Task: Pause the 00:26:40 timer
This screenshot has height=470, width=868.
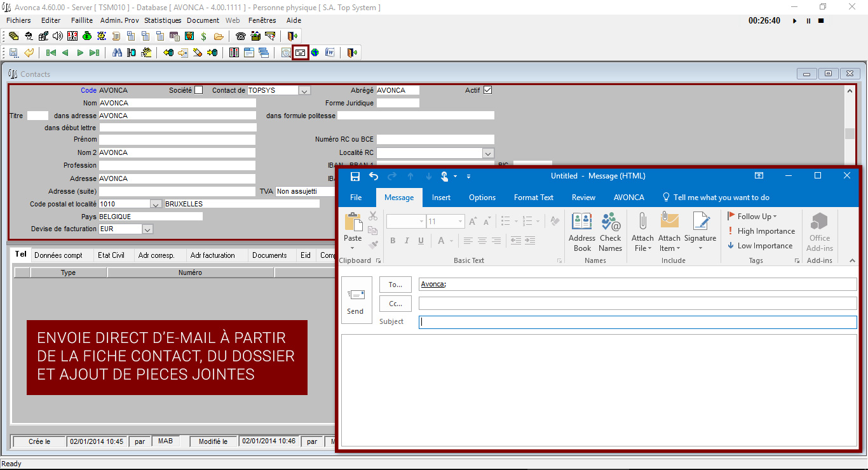Action: click(808, 21)
